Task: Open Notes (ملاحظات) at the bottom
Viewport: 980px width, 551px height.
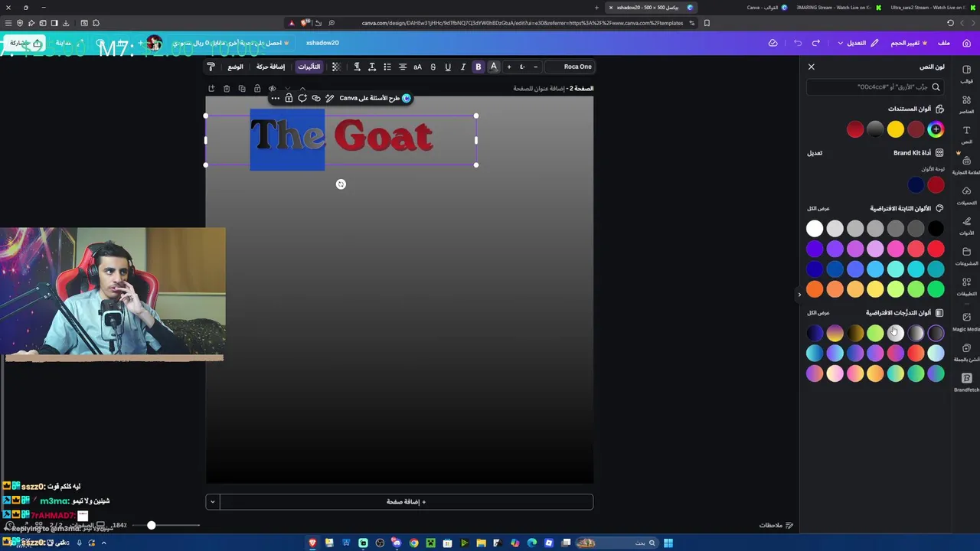Action: tap(776, 526)
